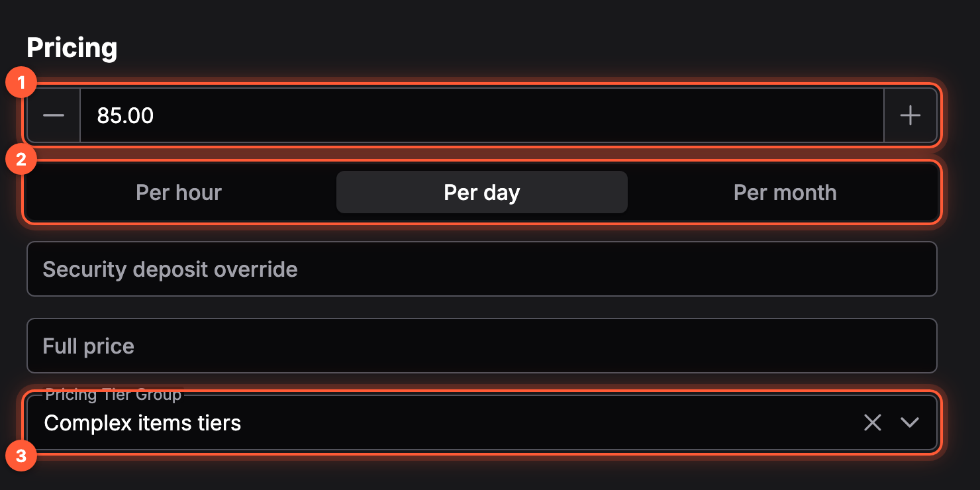Screen dimensions: 980x490
Task: Increase the price with the plus button
Action: tap(910, 115)
